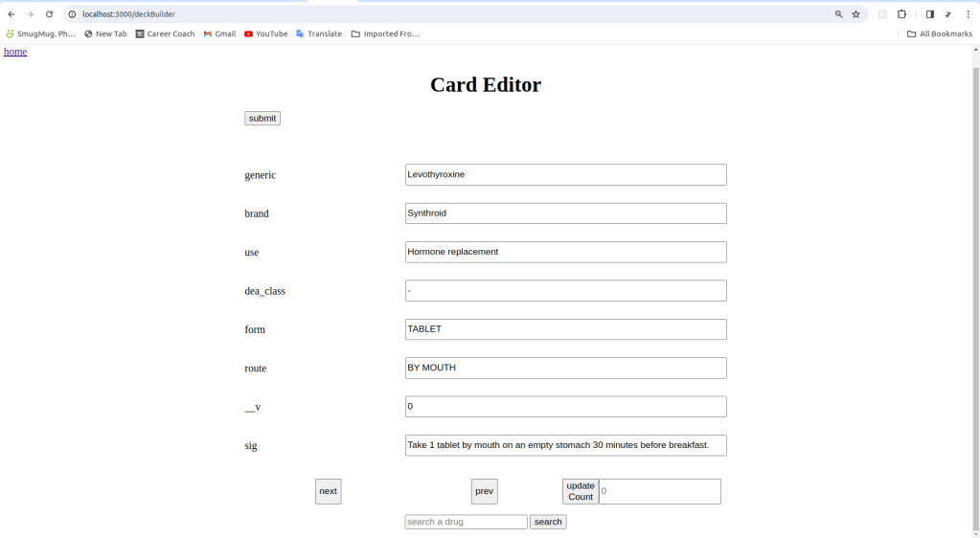Click the search a drug field

click(466, 522)
